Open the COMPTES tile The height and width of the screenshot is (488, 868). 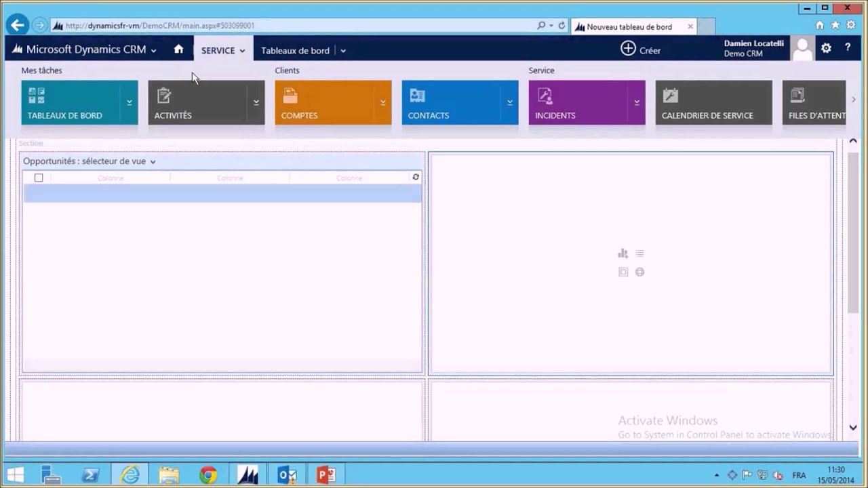pyautogui.click(x=325, y=102)
